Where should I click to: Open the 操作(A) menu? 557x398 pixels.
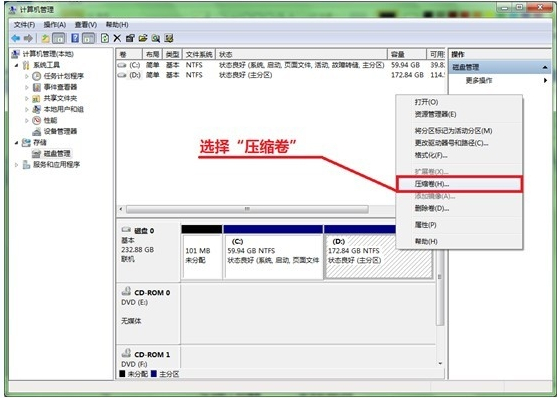click(x=55, y=25)
